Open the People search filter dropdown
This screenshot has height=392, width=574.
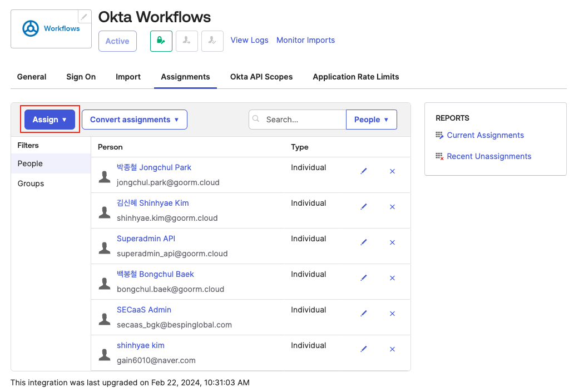click(x=371, y=120)
